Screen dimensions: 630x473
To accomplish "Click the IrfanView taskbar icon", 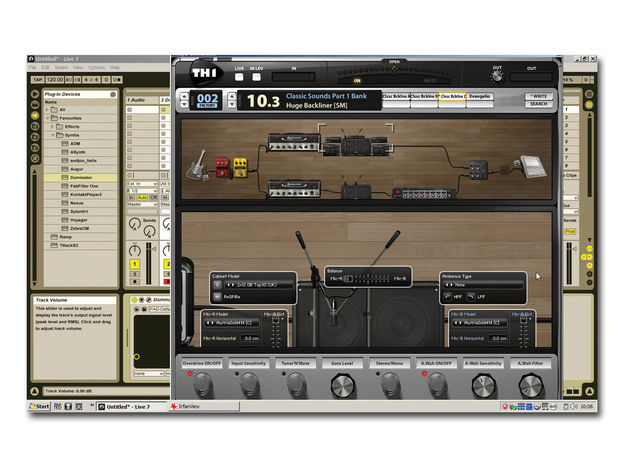I will 174,407.
